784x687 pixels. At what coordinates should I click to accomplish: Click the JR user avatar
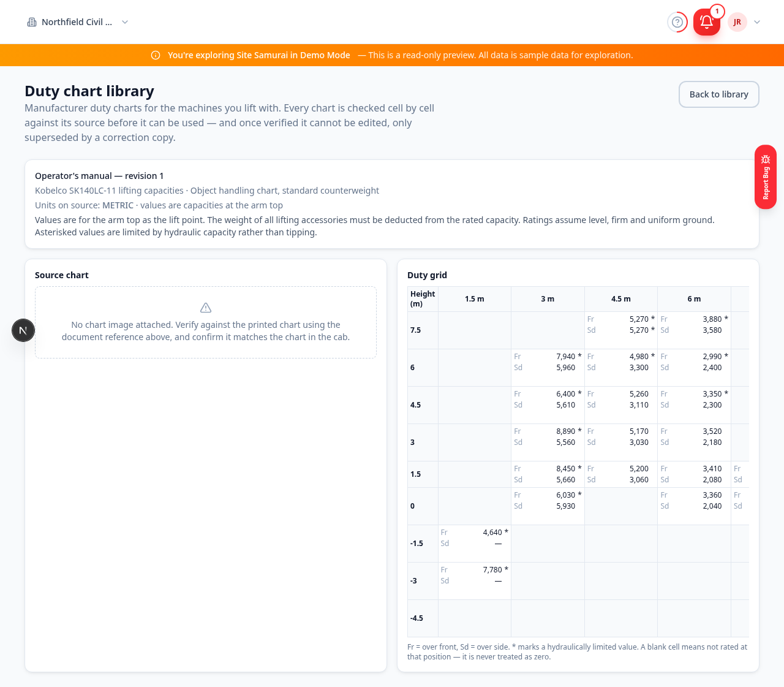[737, 22]
